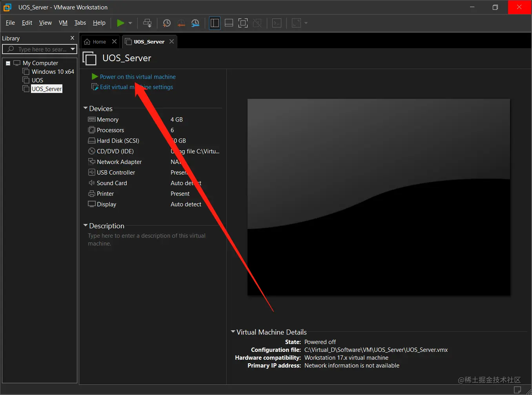Open the CD/DVD (IDE) device entry
Viewport: 532px width, 395px height.
tap(115, 151)
